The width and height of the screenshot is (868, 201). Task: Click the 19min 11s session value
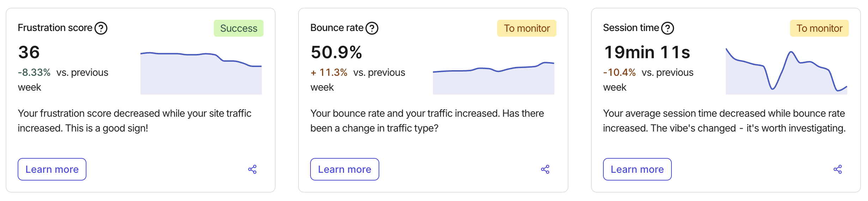(647, 52)
